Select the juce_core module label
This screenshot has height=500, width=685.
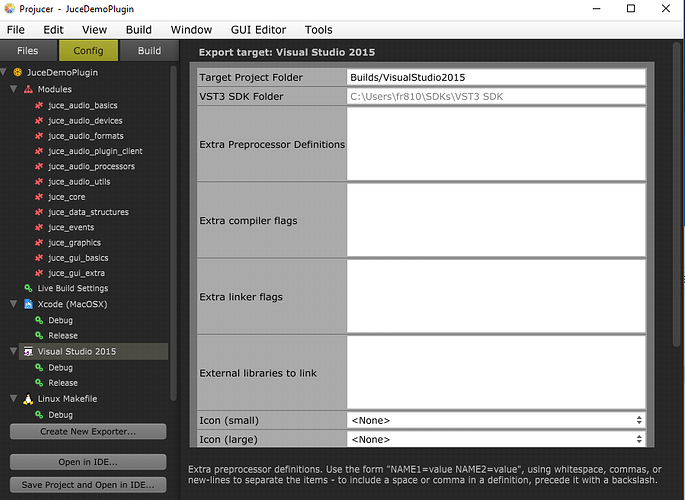point(67,197)
